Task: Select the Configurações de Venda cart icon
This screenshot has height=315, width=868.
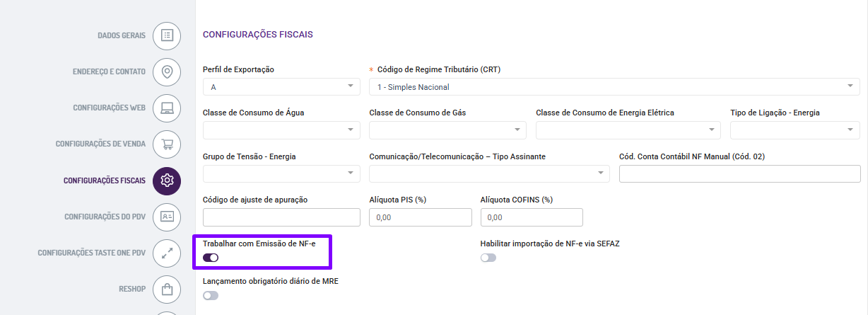Action: [167, 144]
